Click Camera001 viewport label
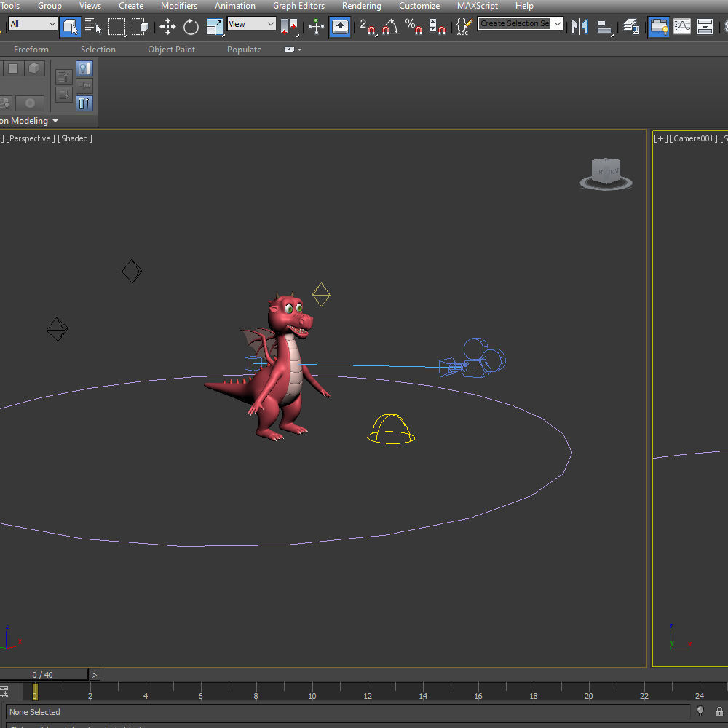728x728 pixels. pos(693,138)
